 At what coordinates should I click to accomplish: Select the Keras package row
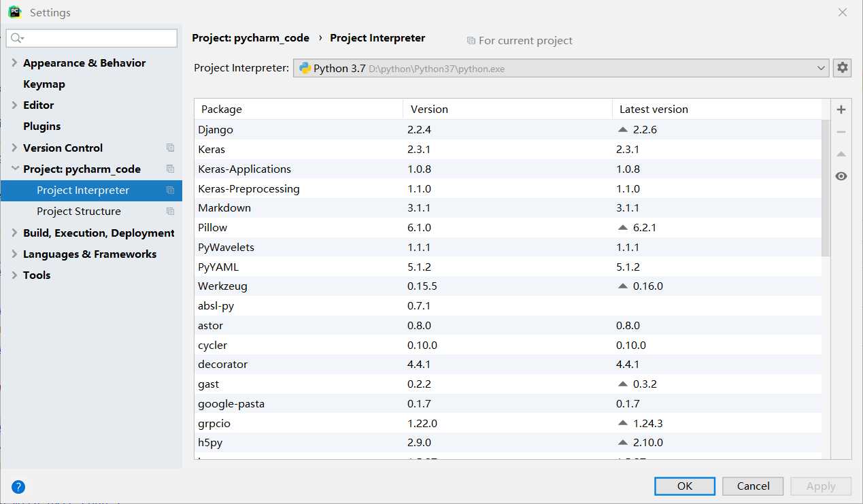click(508, 149)
